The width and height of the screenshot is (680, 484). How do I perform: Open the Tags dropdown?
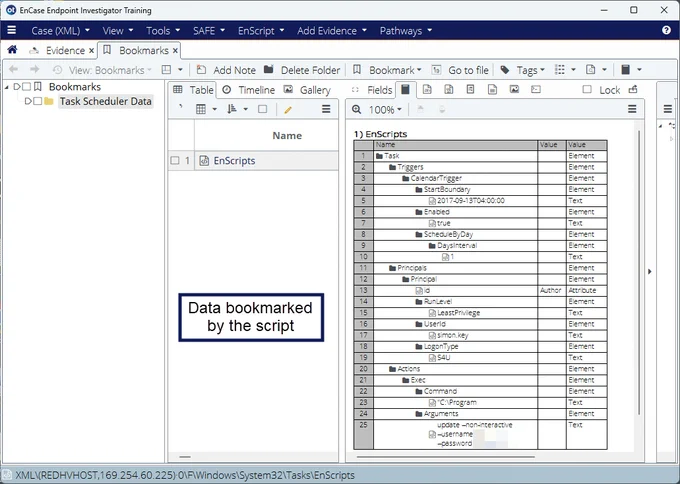pyautogui.click(x=523, y=70)
